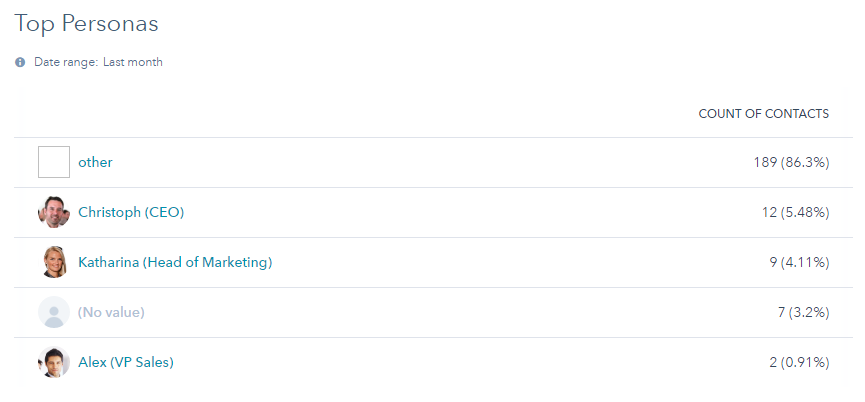This screenshot has width=865, height=402.
Task: Click the 189 (86.3%) contacts count
Action: pos(791,162)
